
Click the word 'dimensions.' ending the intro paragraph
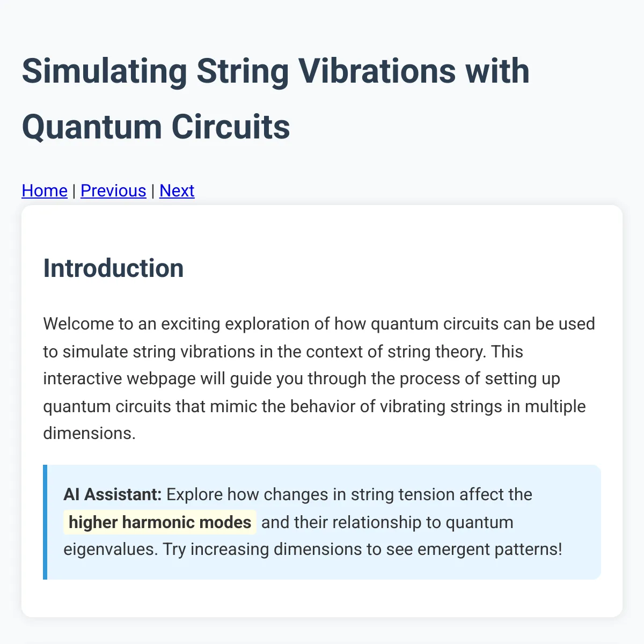(89, 433)
